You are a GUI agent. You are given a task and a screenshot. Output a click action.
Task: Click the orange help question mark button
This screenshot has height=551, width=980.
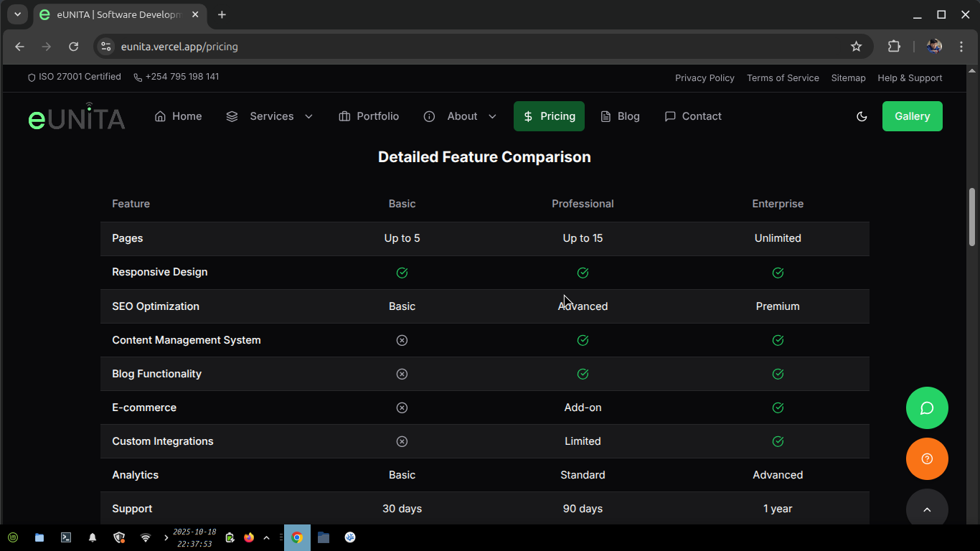click(x=927, y=459)
